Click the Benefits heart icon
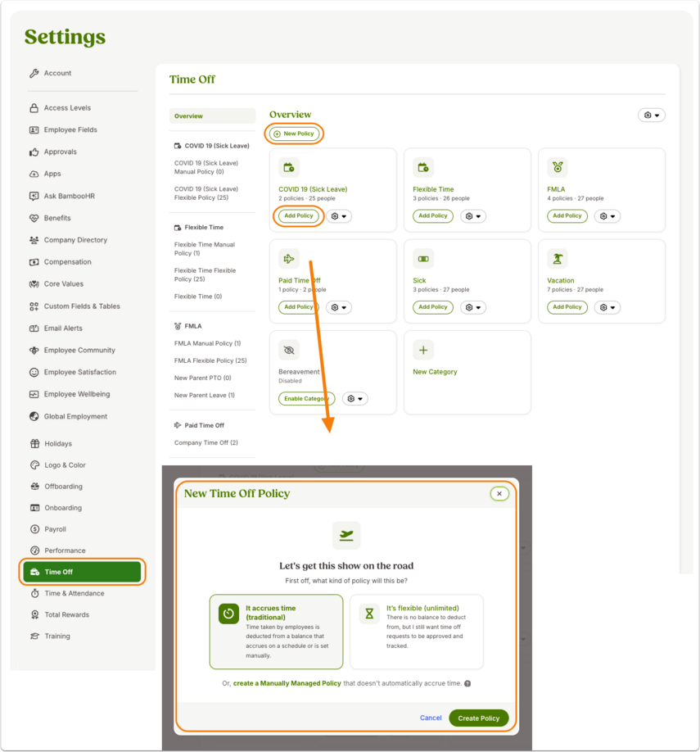This screenshot has width=700, height=752. click(34, 218)
